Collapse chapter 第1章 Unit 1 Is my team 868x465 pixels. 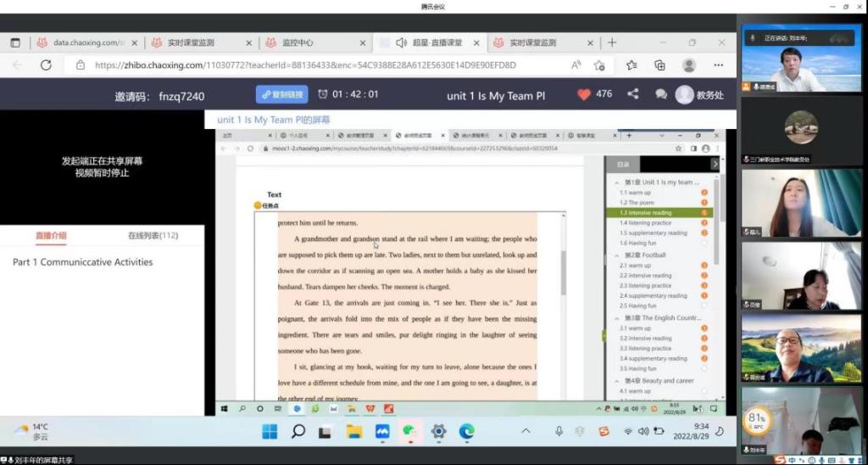pos(616,182)
